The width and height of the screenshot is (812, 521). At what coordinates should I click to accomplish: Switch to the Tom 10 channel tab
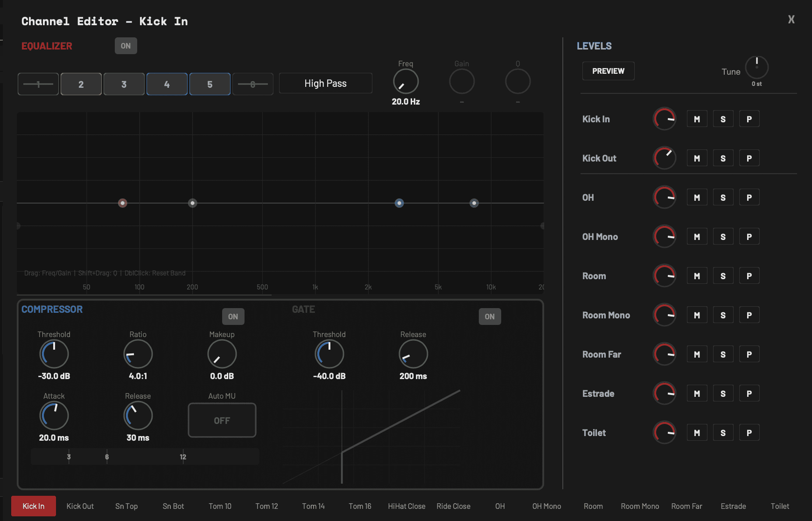[x=220, y=506]
